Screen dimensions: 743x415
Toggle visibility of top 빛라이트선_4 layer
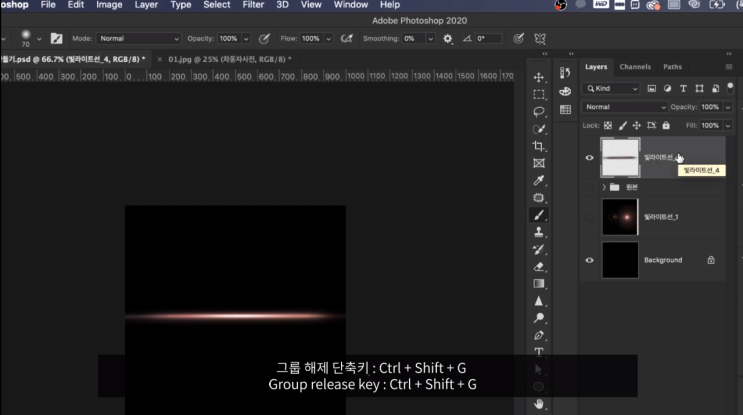tap(589, 157)
